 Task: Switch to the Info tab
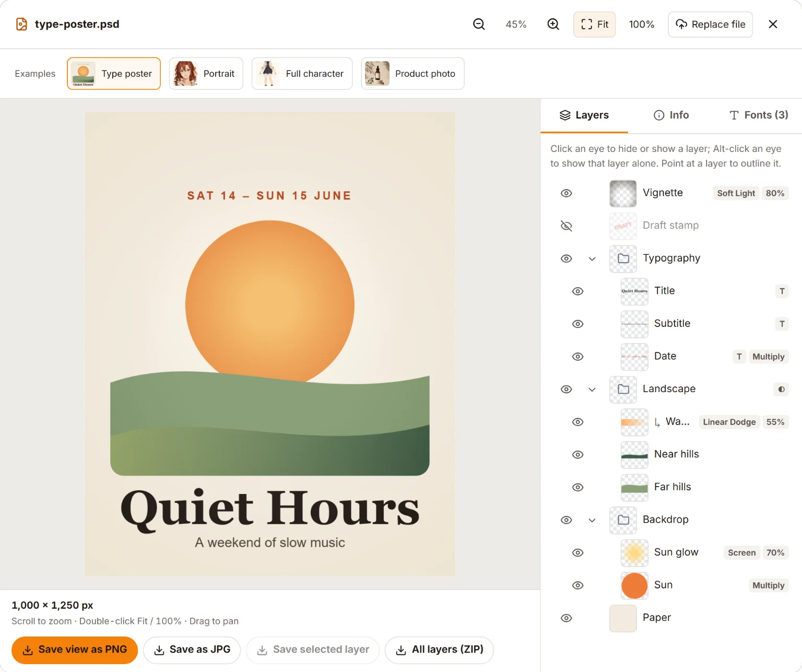point(671,115)
